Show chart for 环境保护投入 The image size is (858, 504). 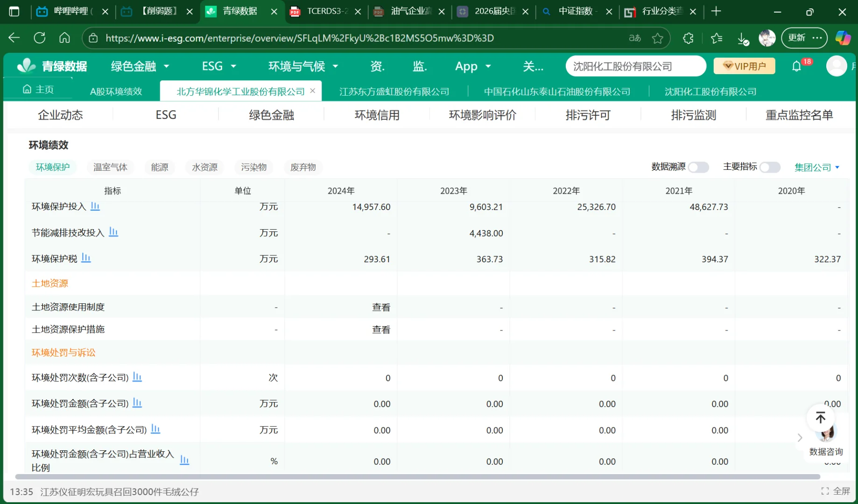tap(95, 206)
